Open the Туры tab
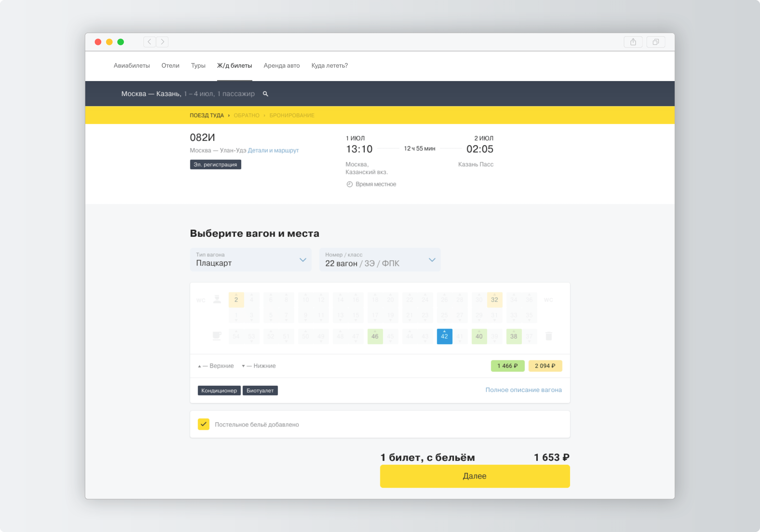760x532 pixels. coord(198,65)
